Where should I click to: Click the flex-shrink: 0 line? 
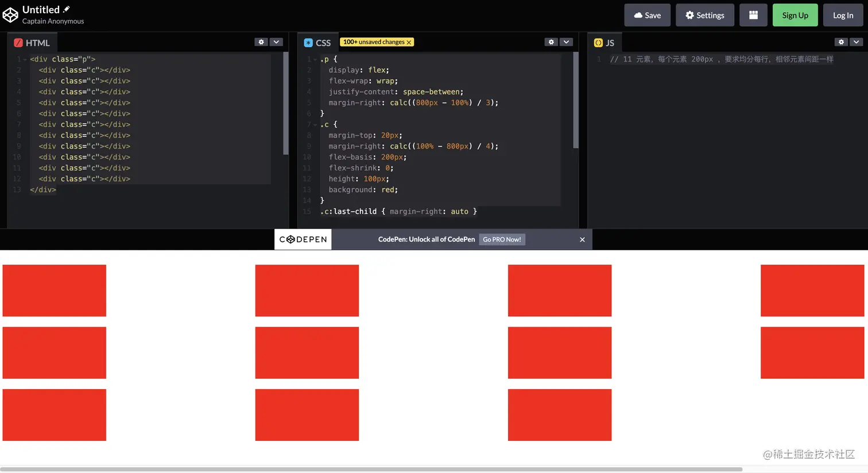pyautogui.click(x=361, y=168)
